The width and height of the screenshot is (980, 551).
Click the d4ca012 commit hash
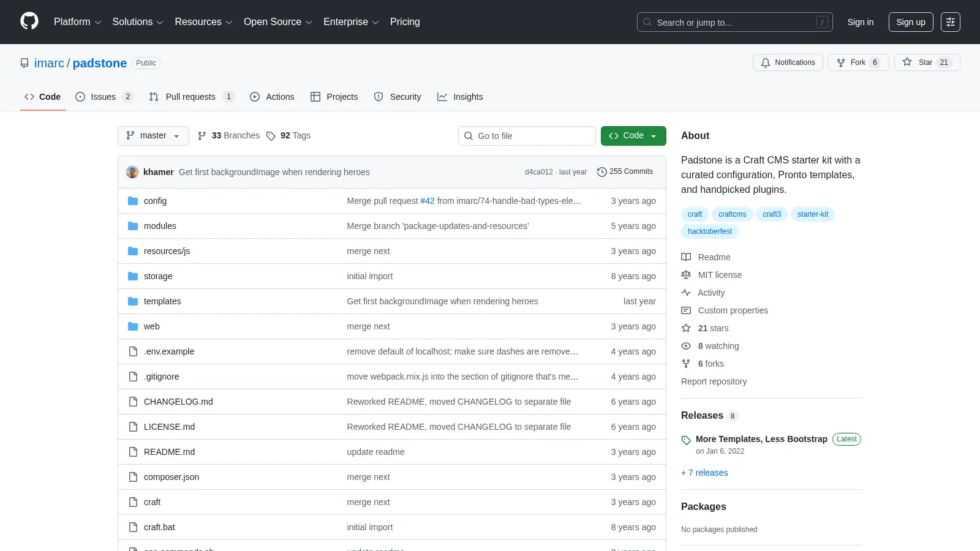(x=538, y=172)
